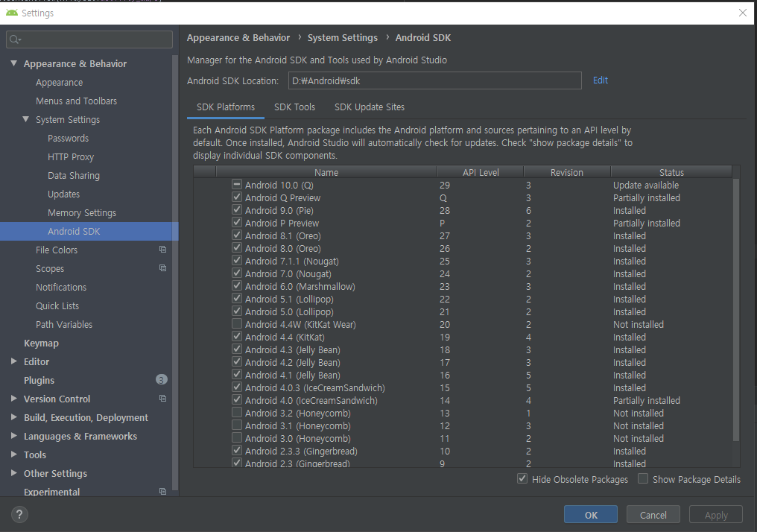Check Android 3.2 (Honeycomb) checkbox

click(x=237, y=412)
